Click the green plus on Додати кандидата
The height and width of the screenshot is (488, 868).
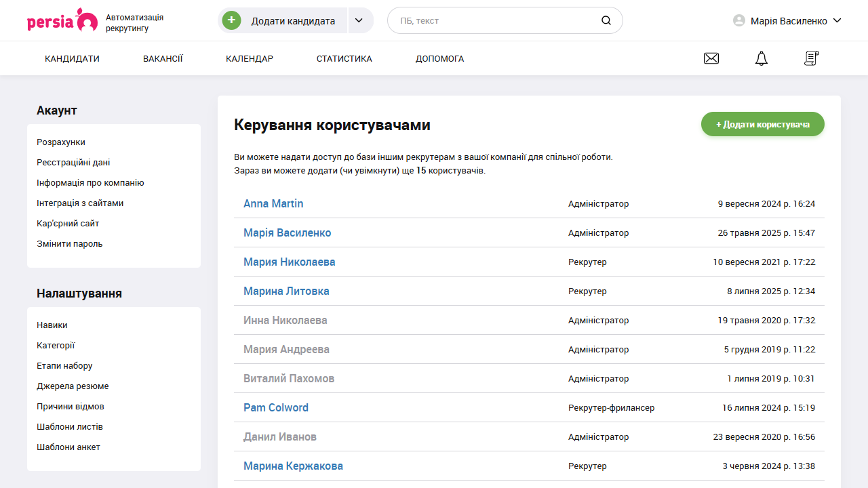coord(231,20)
